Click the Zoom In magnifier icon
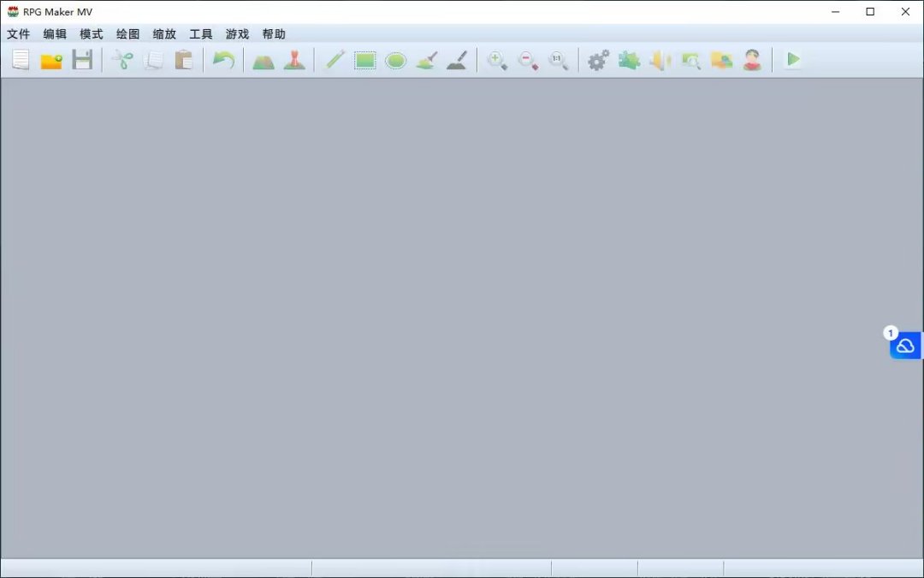The height and width of the screenshot is (578, 924). click(x=497, y=60)
